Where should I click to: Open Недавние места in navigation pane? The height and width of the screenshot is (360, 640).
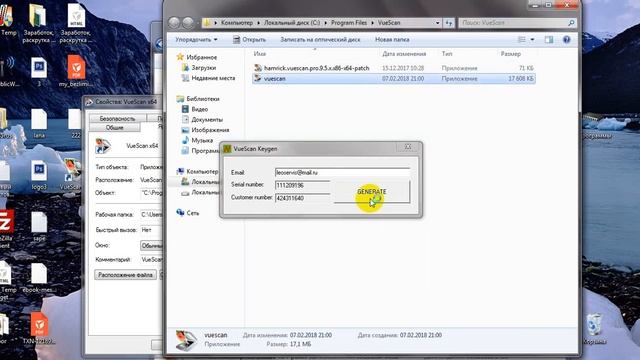[x=213, y=78]
